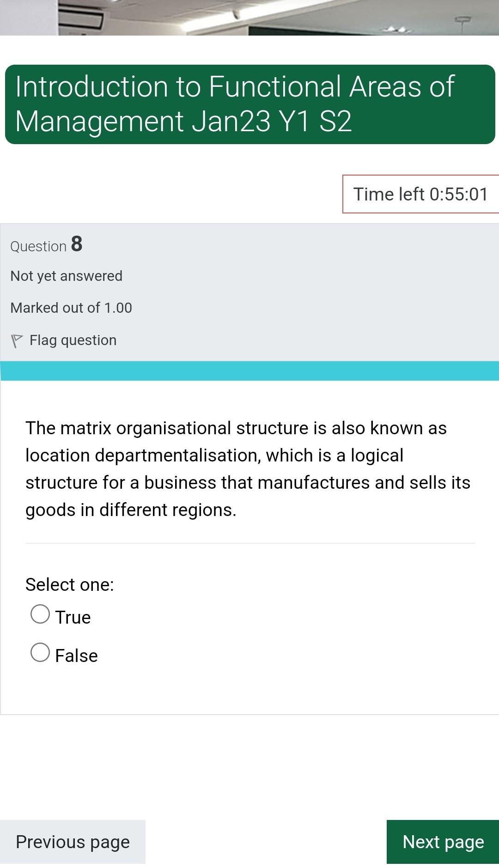Click the word False next to its radio button
The width and height of the screenshot is (499, 868).
pyautogui.click(x=76, y=655)
